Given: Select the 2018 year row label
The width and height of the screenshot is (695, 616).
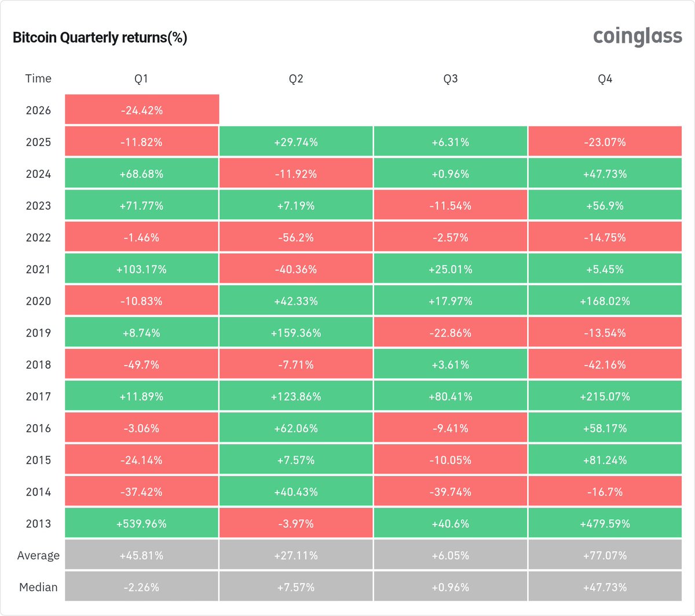Looking at the screenshot, I should click(x=38, y=365).
